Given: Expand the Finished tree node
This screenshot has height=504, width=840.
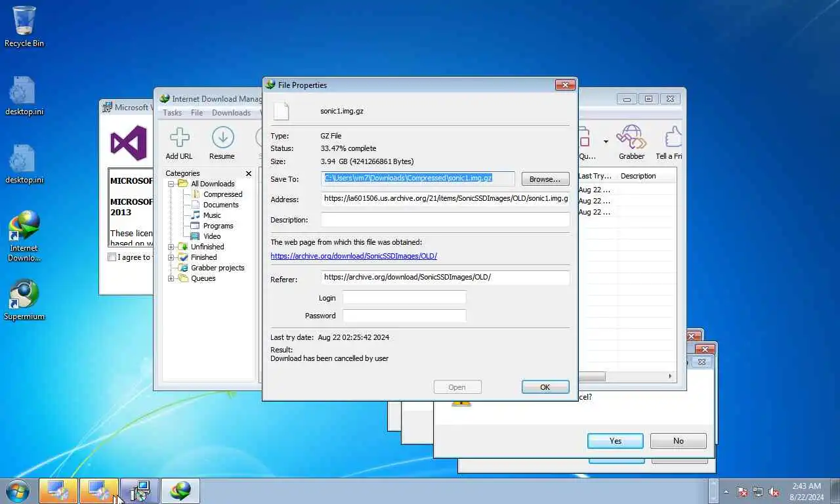Looking at the screenshot, I should tap(171, 257).
